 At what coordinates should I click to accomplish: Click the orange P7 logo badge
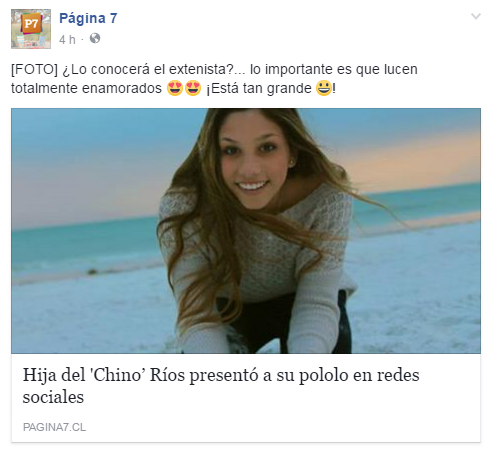click(x=31, y=23)
